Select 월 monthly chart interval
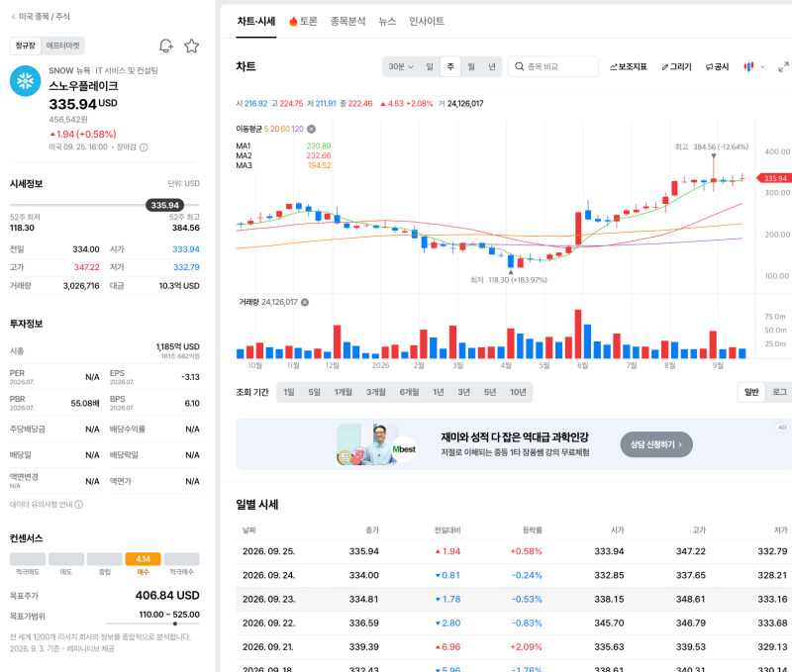The image size is (792, 672). coord(471,66)
